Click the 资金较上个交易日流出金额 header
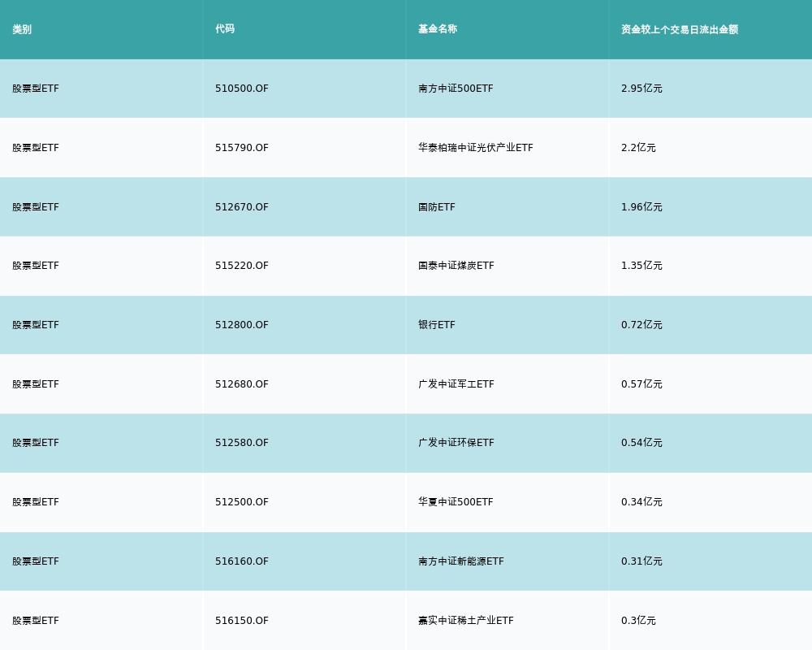812x650 pixels. [x=680, y=29]
